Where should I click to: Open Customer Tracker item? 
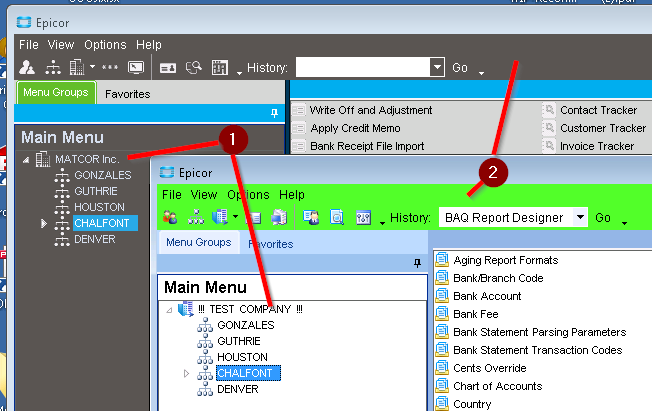pyautogui.click(x=603, y=128)
